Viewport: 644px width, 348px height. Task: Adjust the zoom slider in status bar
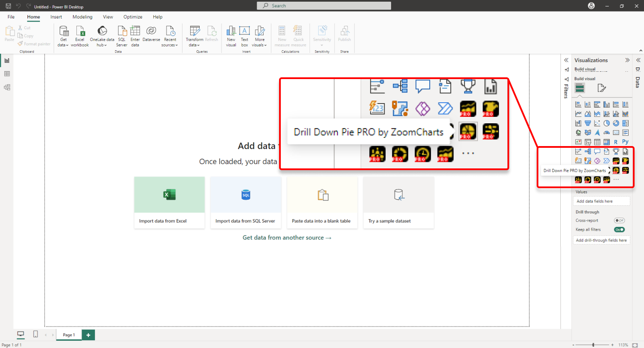tap(593, 345)
